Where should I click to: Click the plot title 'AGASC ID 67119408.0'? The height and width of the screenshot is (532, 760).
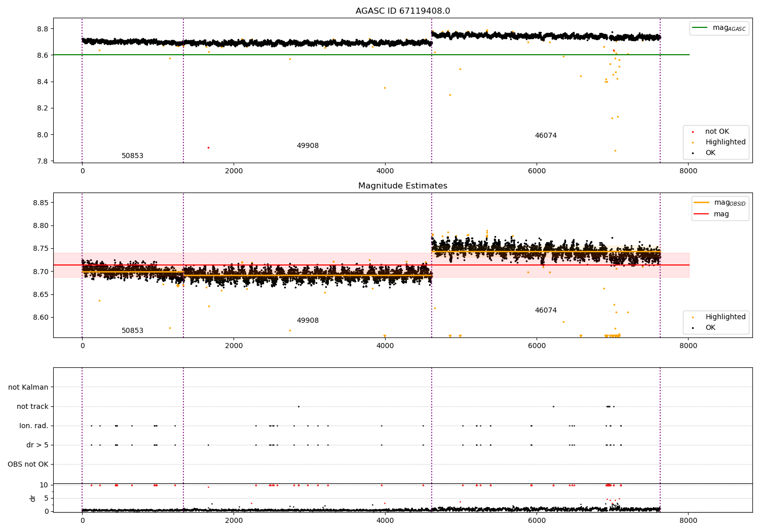403,11
